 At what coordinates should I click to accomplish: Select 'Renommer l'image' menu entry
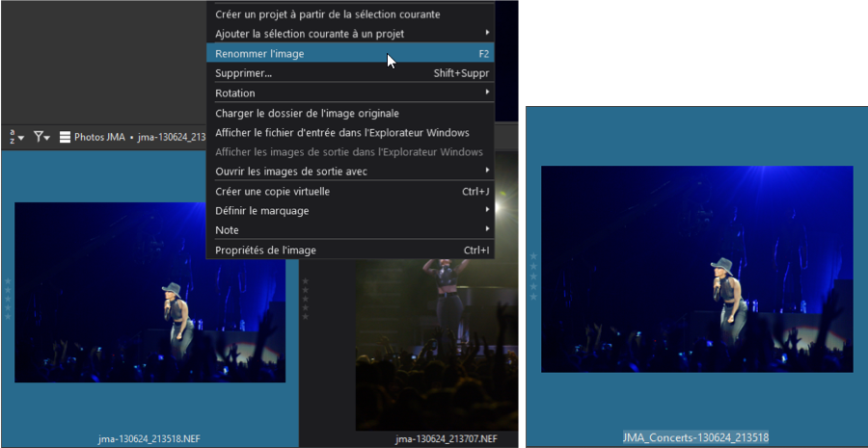[350, 54]
